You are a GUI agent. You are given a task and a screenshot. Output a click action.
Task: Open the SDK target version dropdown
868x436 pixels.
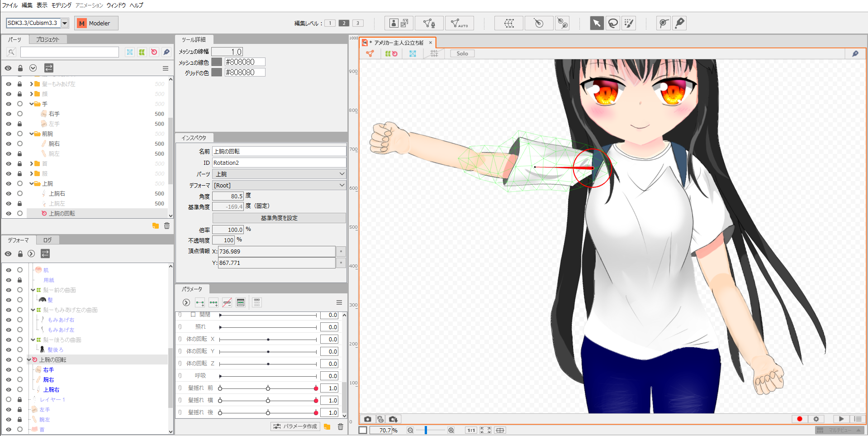[x=65, y=23]
